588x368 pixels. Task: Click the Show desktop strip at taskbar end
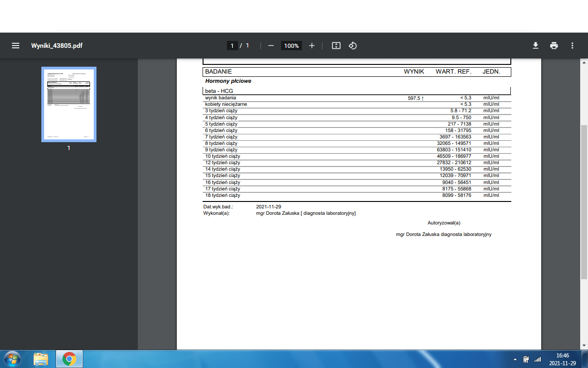click(x=585, y=359)
